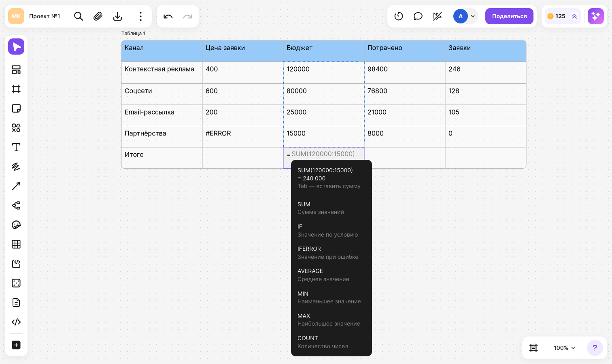Download the board via export icon

coord(117,16)
